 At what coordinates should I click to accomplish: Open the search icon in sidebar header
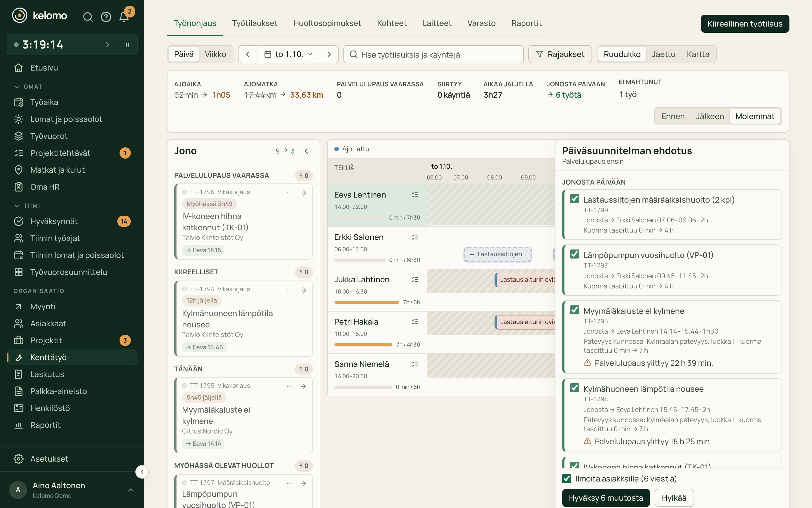click(88, 16)
